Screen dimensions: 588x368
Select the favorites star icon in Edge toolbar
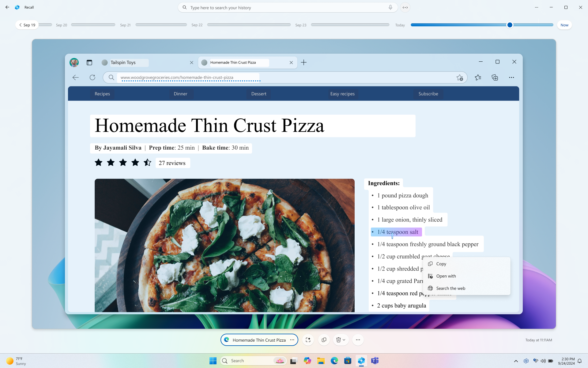[477, 77]
